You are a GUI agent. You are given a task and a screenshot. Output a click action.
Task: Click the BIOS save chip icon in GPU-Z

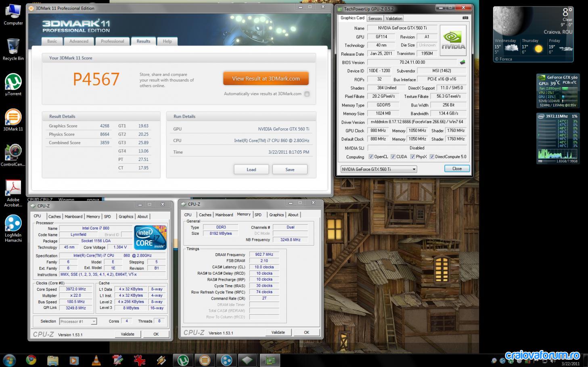[462, 62]
